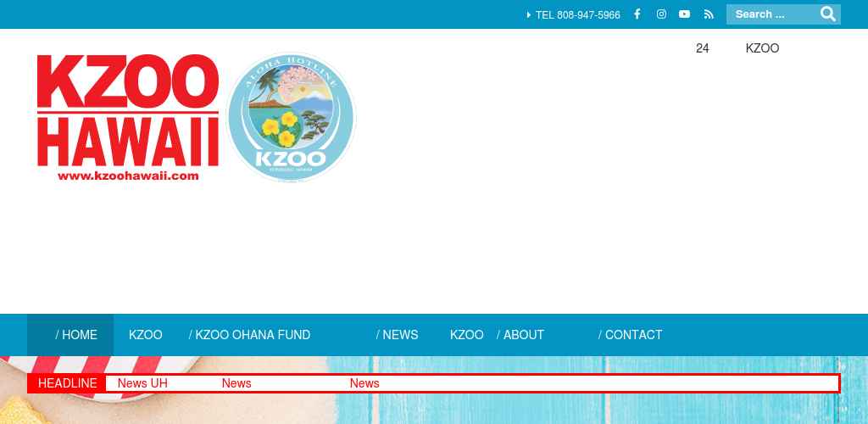Open the RSS feed icon
The image size is (868, 424).
[709, 14]
